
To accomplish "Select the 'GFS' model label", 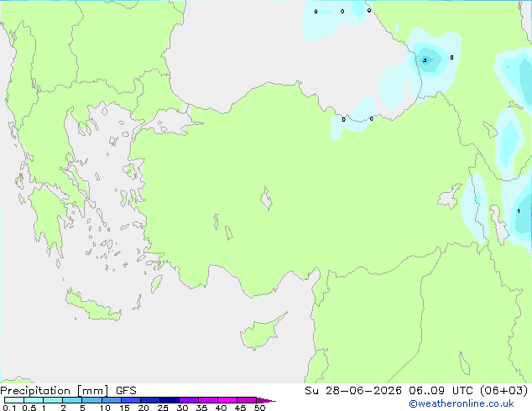I will pos(126,391).
